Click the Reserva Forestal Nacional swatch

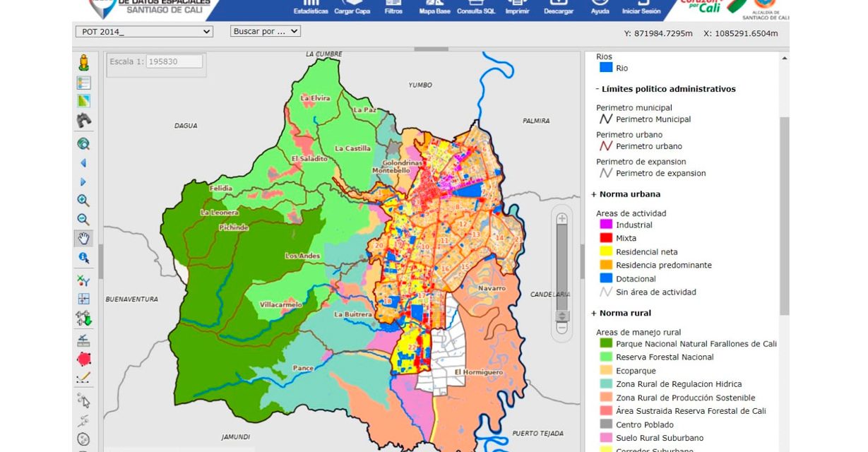point(605,357)
